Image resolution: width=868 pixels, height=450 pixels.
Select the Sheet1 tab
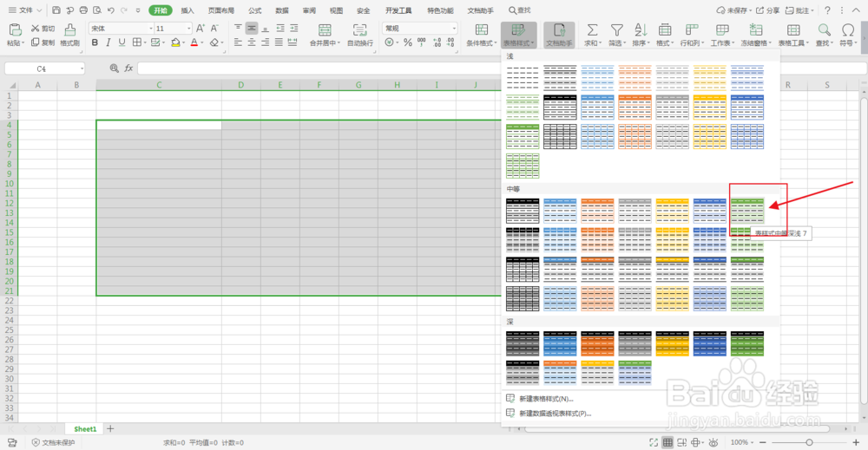pyautogui.click(x=85, y=429)
